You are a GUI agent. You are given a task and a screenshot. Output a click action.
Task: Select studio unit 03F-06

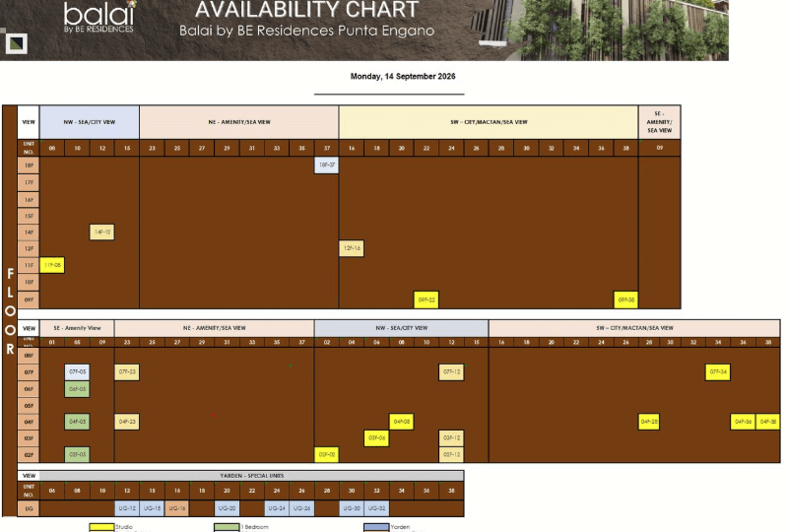tap(376, 438)
